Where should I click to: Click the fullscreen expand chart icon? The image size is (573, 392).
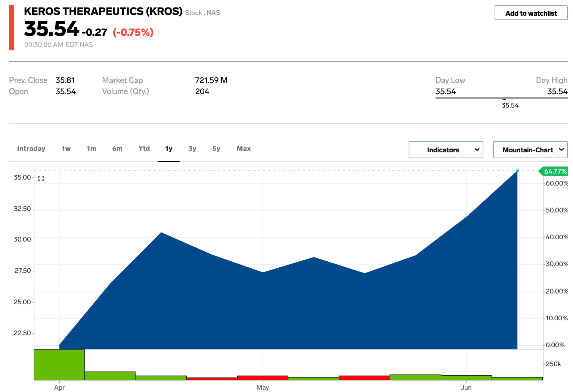tap(41, 178)
